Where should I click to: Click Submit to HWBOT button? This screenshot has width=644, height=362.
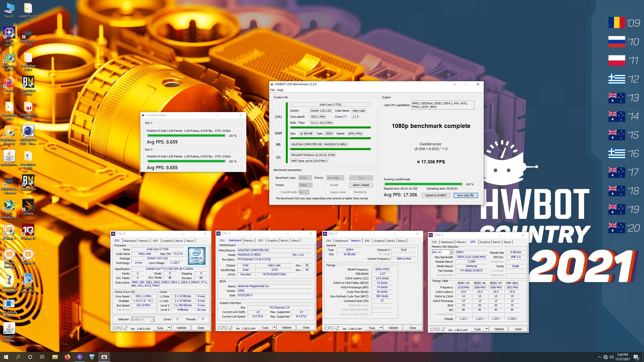(x=436, y=195)
